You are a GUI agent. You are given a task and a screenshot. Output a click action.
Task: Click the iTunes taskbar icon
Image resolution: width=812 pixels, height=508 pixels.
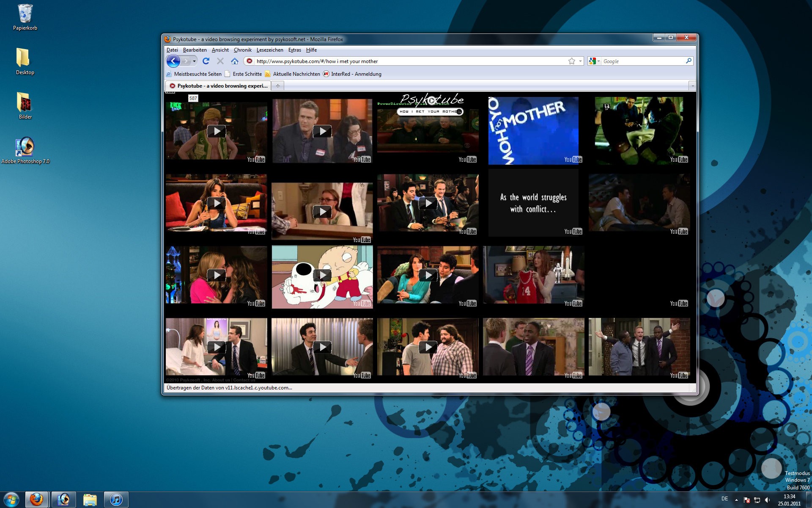pos(116,500)
